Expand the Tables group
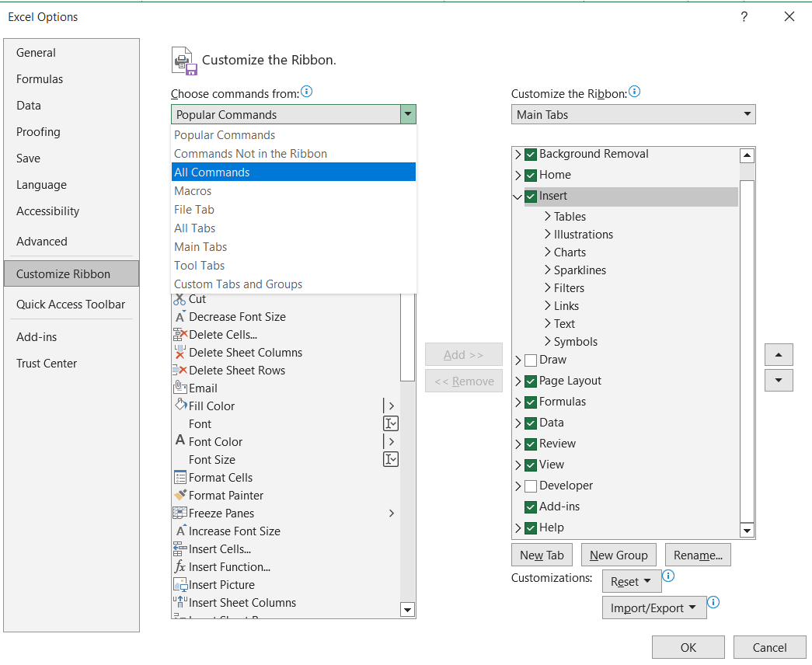The height and width of the screenshot is (665, 812). [x=547, y=216]
